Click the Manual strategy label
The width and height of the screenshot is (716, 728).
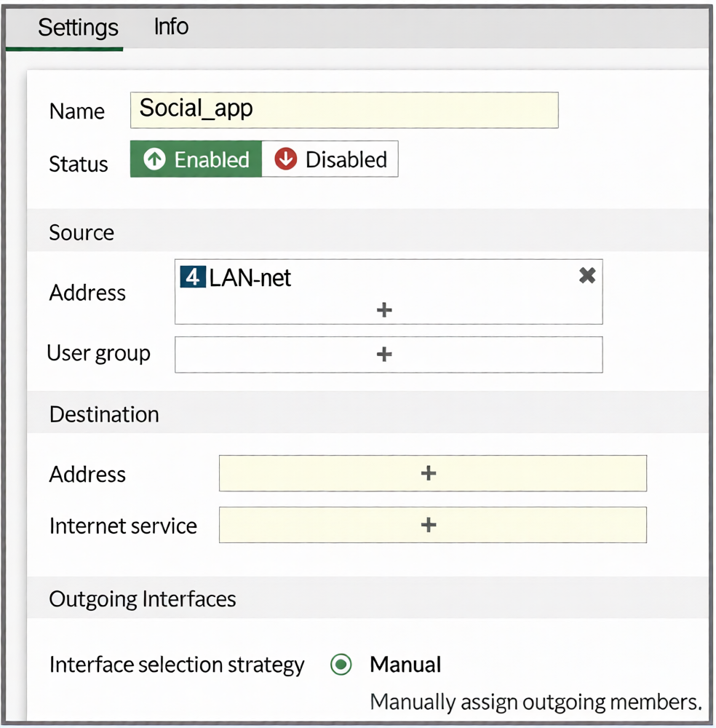[x=405, y=665]
